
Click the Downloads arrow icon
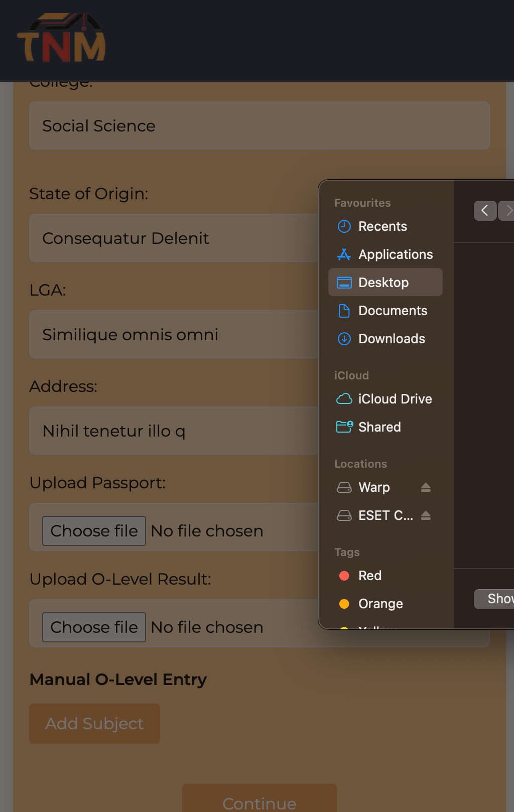click(x=344, y=339)
